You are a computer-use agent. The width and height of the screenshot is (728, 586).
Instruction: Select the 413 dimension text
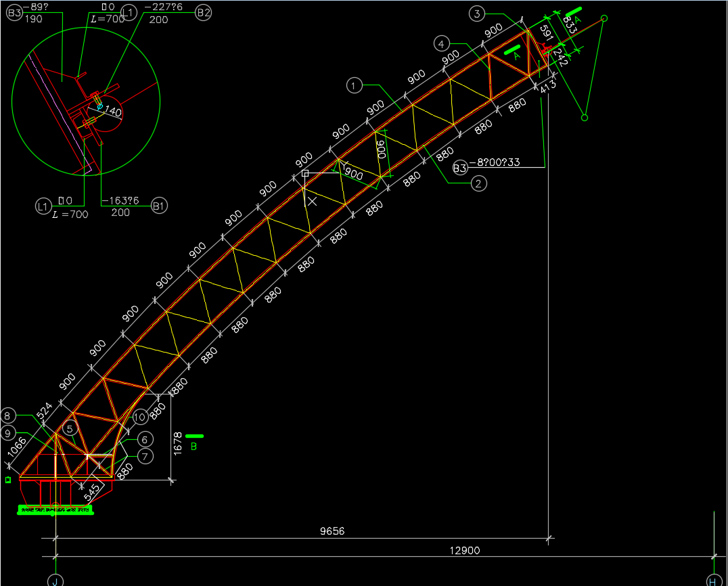[x=548, y=87]
